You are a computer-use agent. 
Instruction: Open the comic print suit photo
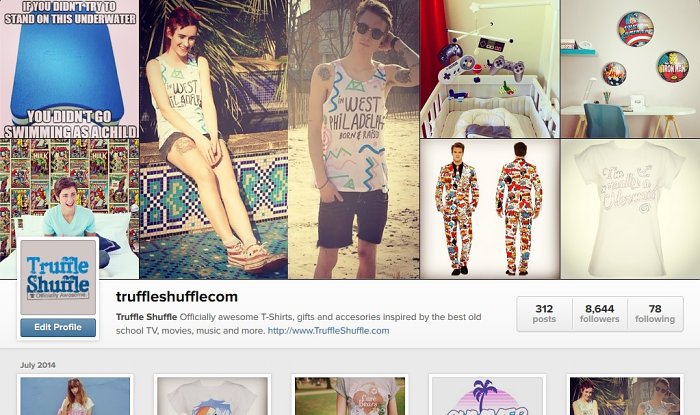(490, 209)
